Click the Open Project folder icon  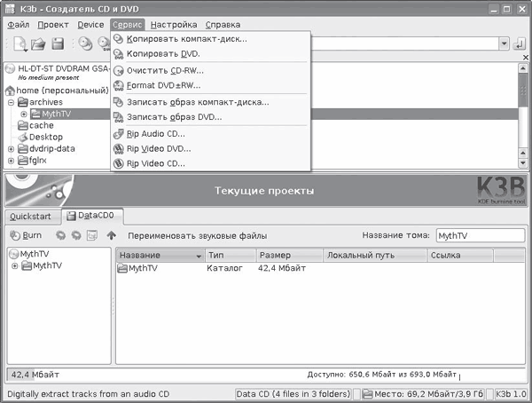(x=38, y=43)
